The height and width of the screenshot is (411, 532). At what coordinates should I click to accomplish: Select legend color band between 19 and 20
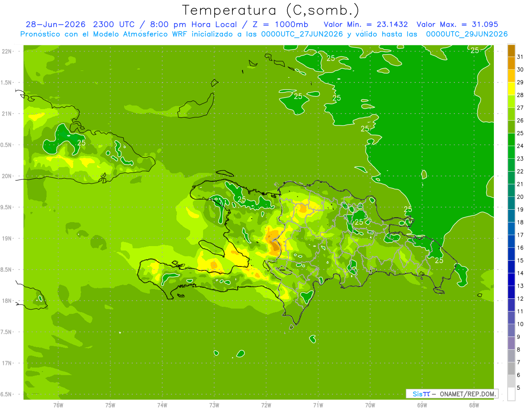pos(511,203)
